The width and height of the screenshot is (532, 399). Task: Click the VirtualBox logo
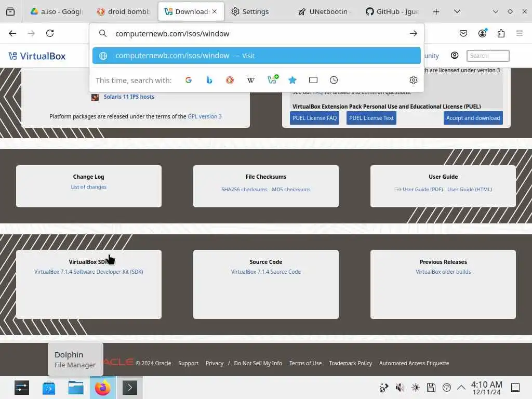[x=37, y=56]
